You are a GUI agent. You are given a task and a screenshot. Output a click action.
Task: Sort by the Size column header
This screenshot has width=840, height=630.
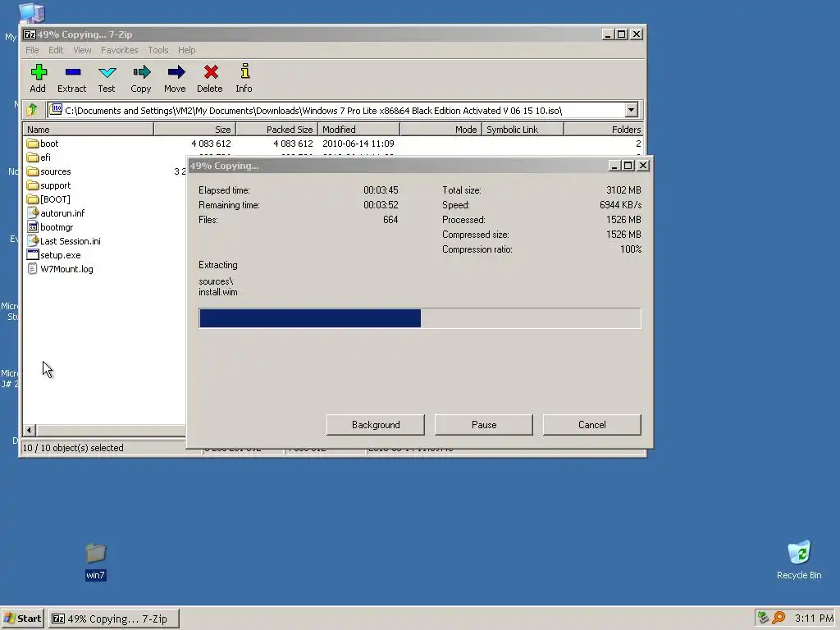click(195, 129)
